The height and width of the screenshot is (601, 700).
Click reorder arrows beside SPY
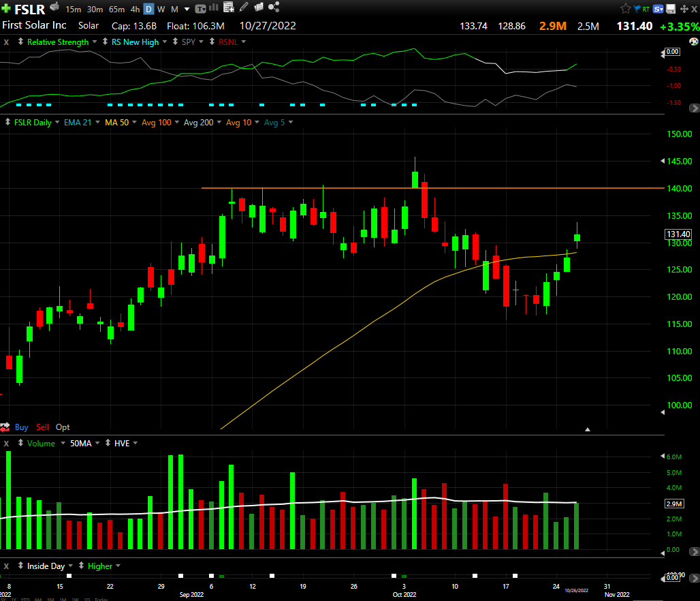175,42
